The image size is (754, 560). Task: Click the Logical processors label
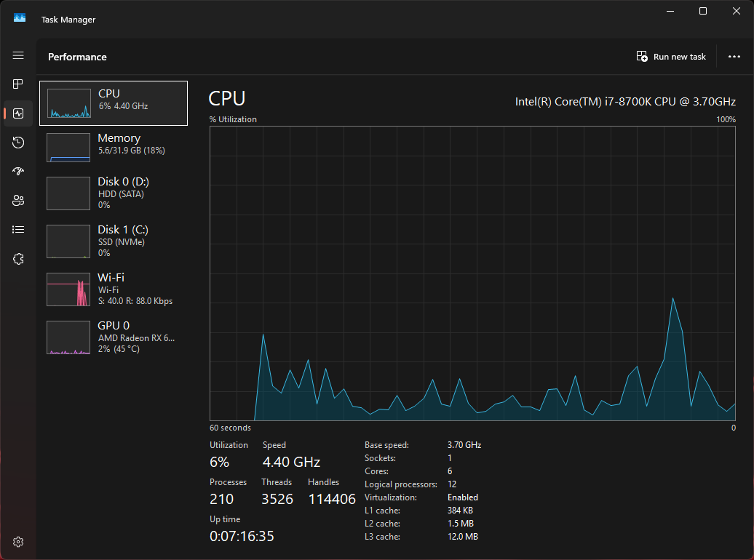(401, 484)
